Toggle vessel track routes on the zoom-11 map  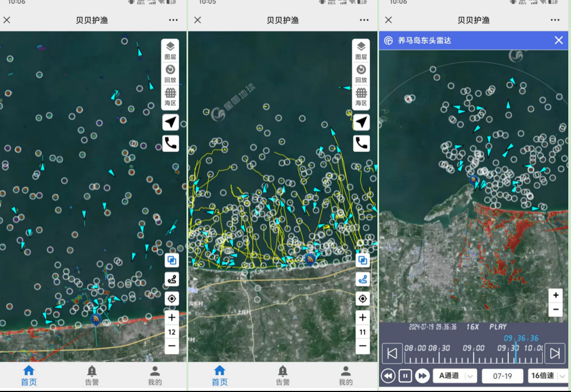coord(362,280)
